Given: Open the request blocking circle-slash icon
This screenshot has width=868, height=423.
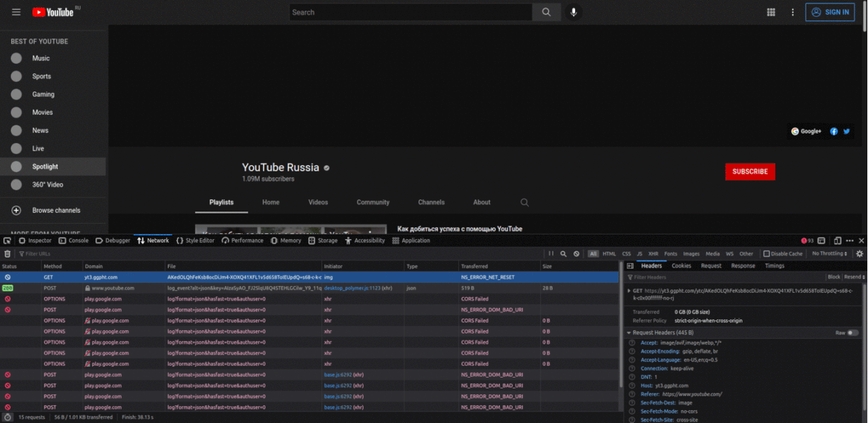Looking at the screenshot, I should tap(576, 254).
